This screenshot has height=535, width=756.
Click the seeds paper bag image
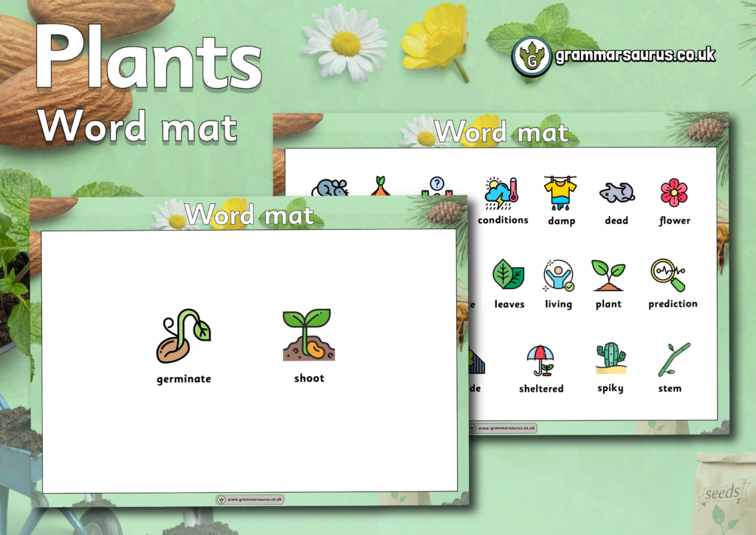(724, 493)
